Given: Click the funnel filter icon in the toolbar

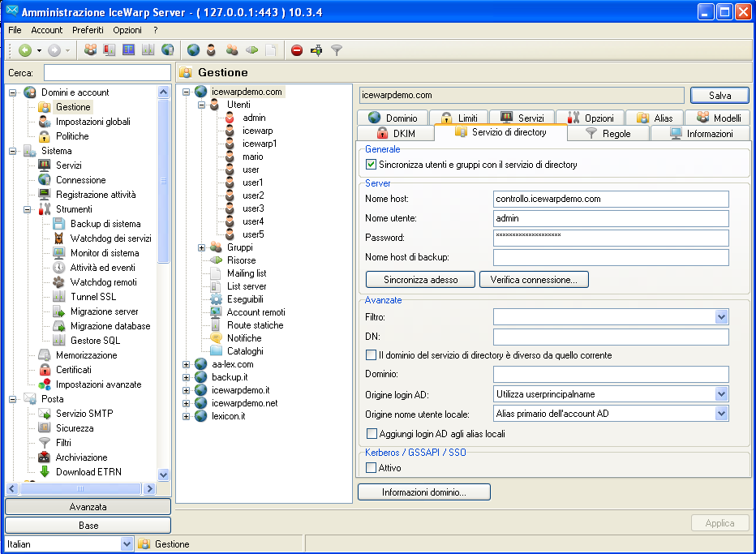Looking at the screenshot, I should 337,50.
